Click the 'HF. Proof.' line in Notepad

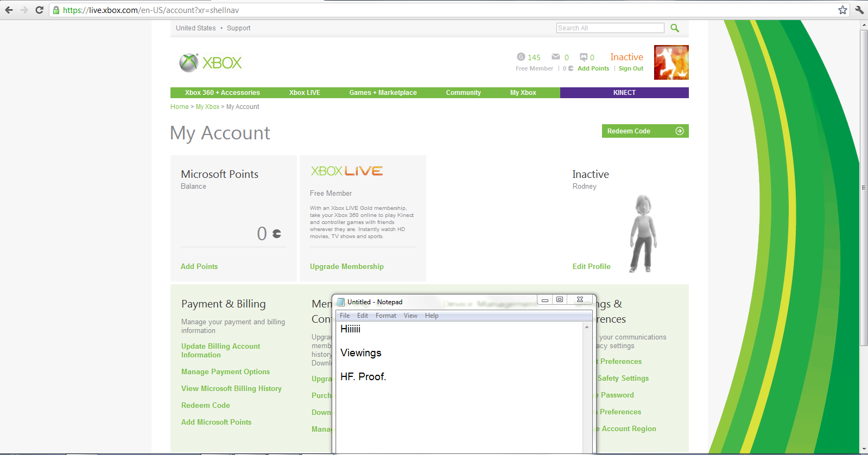coord(363,377)
